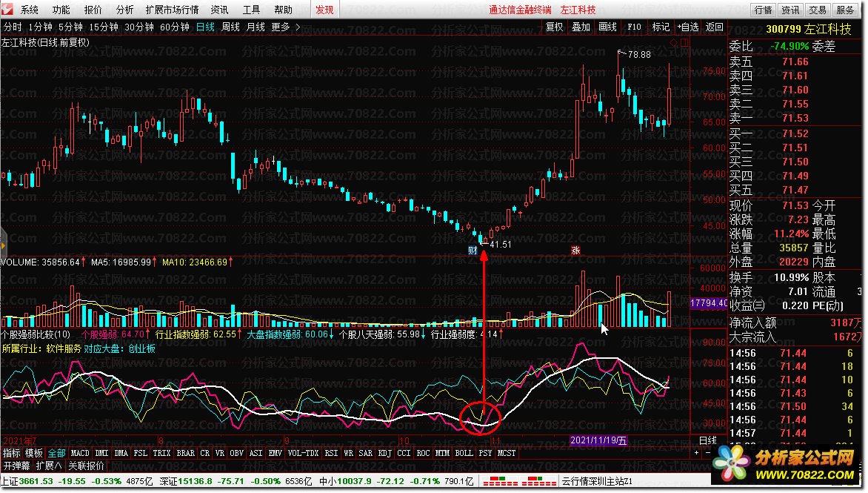Select the MACD indicator

click(80, 453)
